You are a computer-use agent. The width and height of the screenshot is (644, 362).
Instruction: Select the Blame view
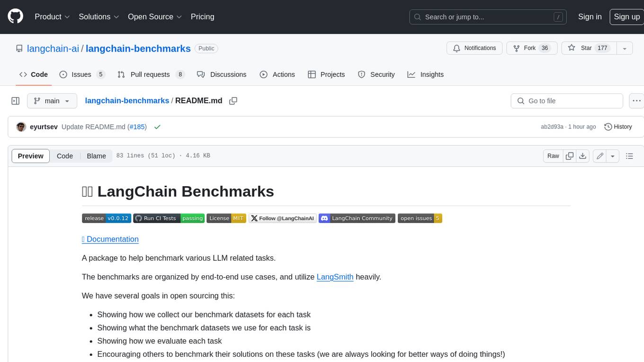coord(97,156)
